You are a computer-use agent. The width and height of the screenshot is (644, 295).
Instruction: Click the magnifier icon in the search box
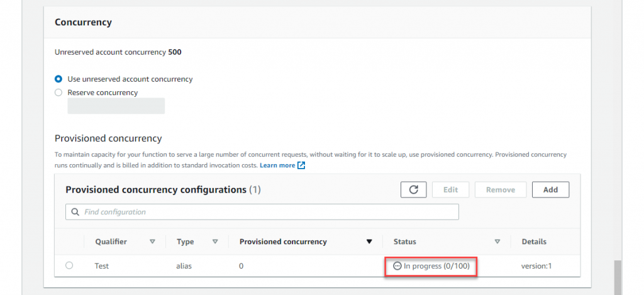pyautogui.click(x=75, y=212)
